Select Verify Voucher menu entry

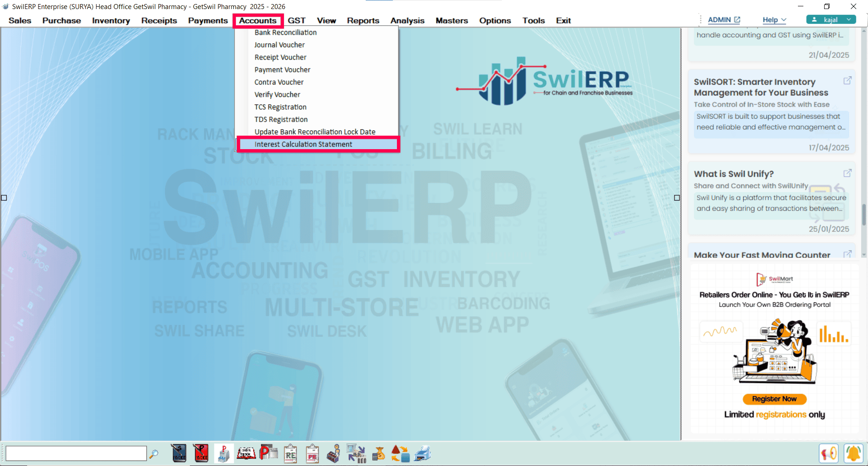click(x=316, y=94)
